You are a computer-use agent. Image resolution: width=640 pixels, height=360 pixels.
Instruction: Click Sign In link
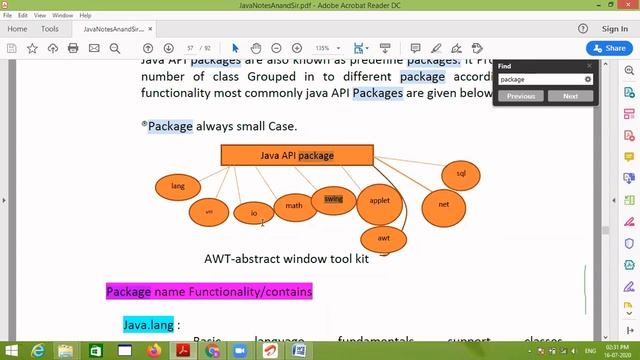click(615, 29)
